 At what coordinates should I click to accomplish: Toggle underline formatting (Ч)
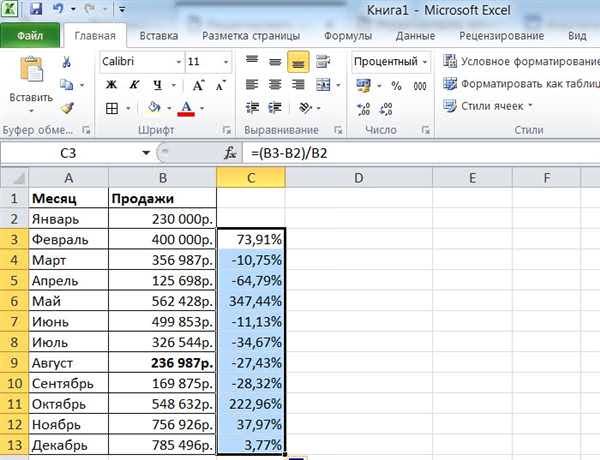158,85
